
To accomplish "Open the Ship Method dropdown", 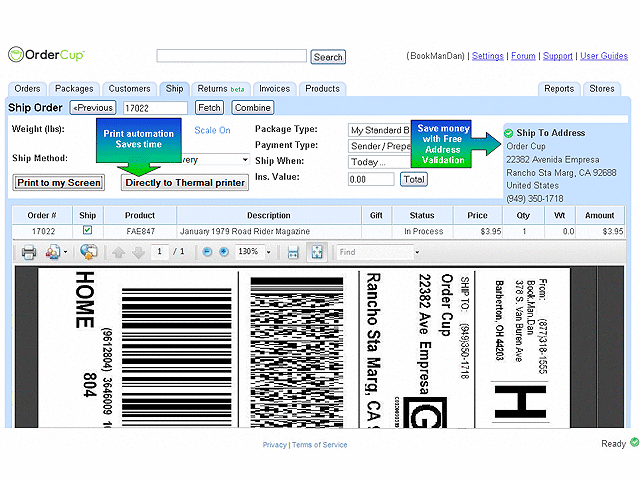I will point(244,160).
